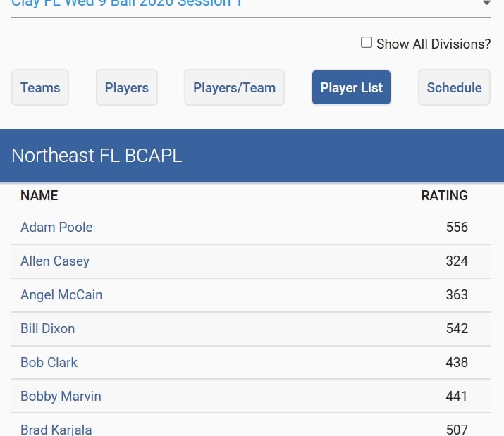504x436 pixels.
Task: Open Adam Poole's player profile
Action: point(56,227)
